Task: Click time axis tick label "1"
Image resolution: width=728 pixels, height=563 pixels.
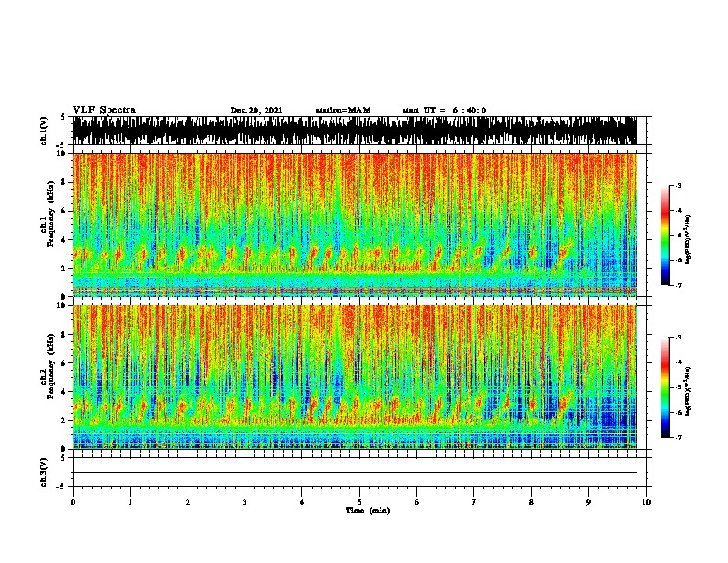Action: 130,502
